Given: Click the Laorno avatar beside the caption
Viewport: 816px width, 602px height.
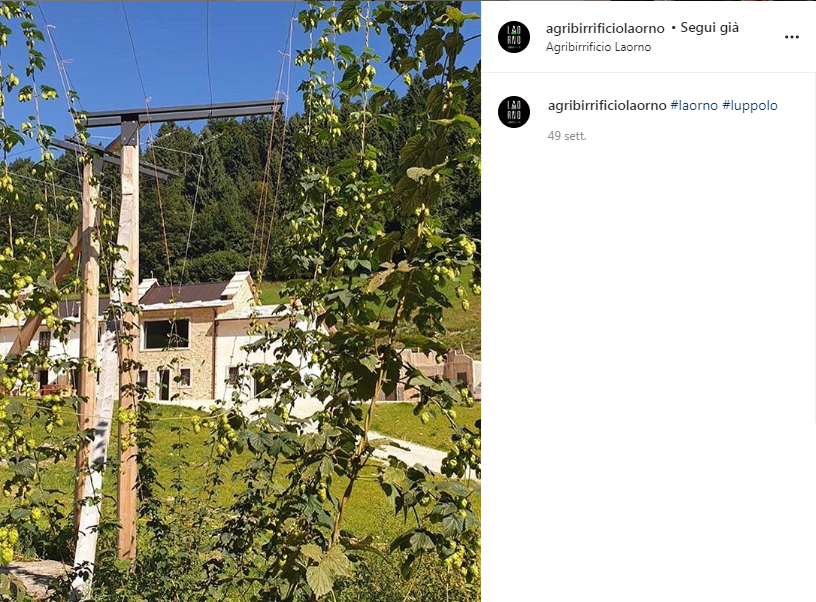Looking at the screenshot, I should click(x=514, y=112).
